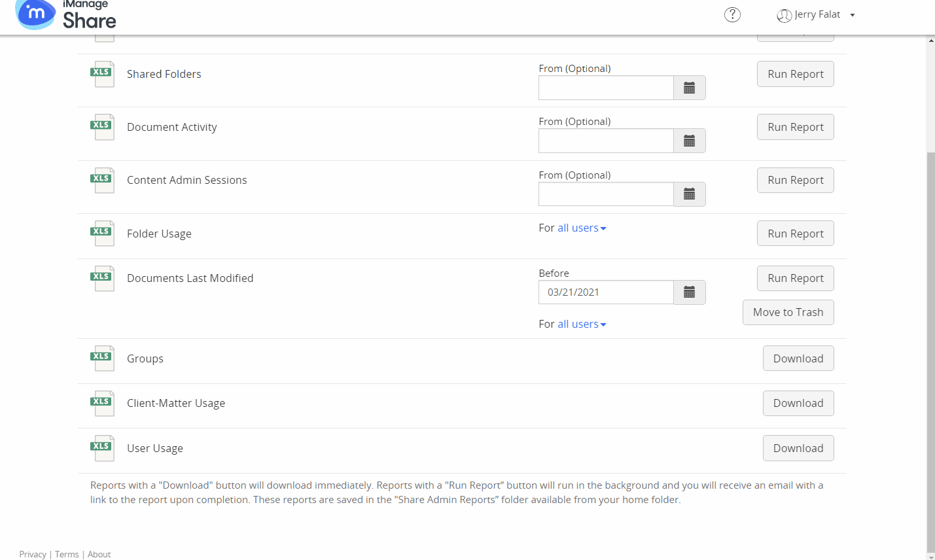Click the Documents Last Modified report name

(190, 278)
